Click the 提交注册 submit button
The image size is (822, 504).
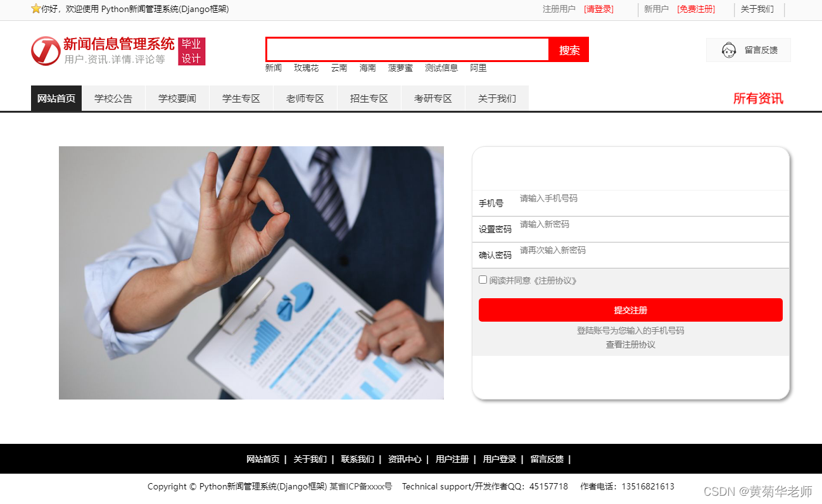pyautogui.click(x=631, y=310)
